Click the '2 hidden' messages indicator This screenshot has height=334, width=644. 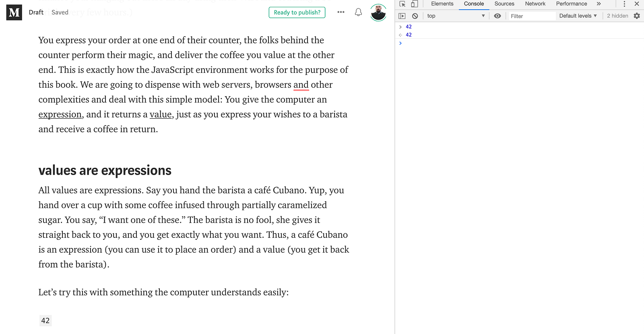pos(617,16)
